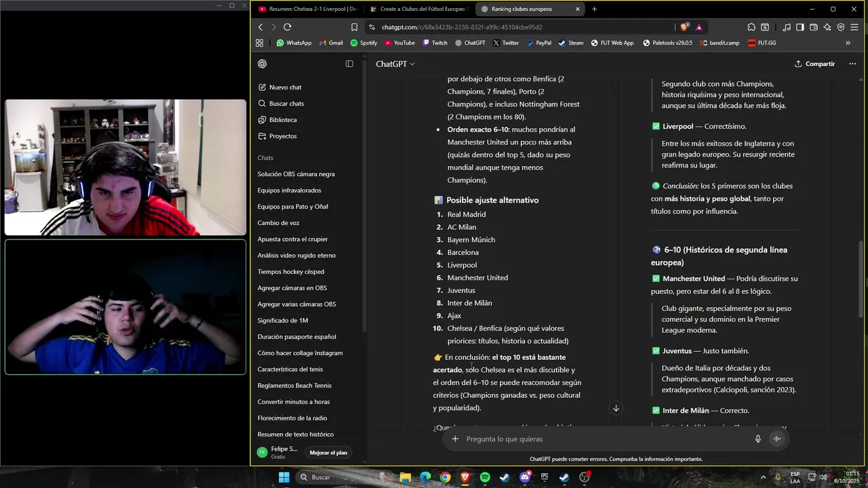Click the microphone dictation icon
The height and width of the screenshot is (488, 868).
758,439
